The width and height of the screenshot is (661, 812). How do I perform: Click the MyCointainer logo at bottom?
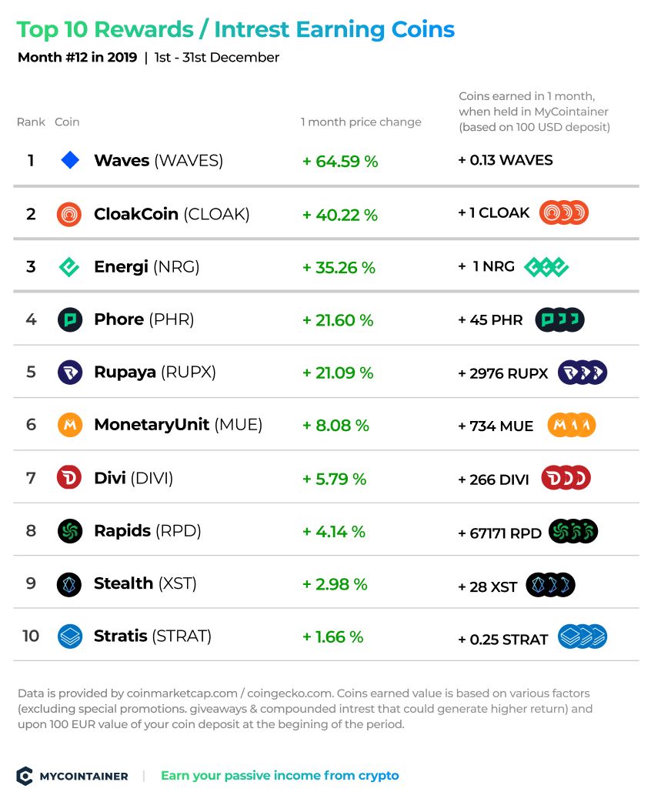pyautogui.click(x=72, y=776)
